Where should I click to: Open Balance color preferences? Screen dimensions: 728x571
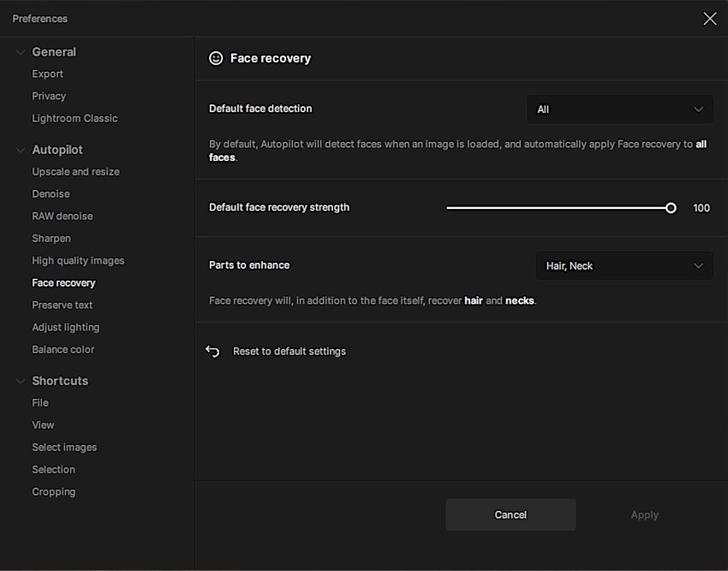[63, 350]
